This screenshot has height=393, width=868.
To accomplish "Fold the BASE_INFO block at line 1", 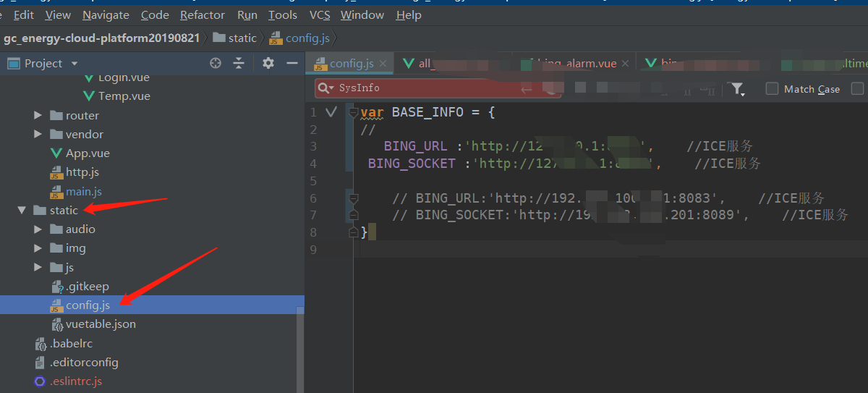I will 353,112.
